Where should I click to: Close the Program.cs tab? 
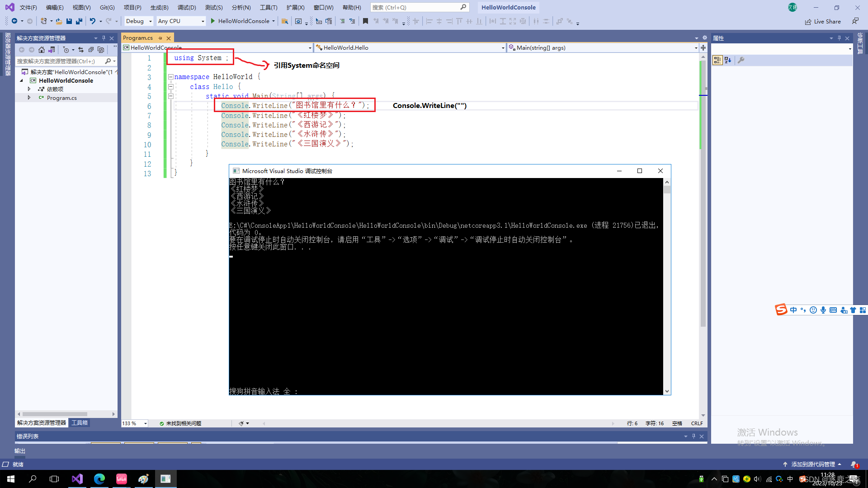pyautogui.click(x=169, y=38)
